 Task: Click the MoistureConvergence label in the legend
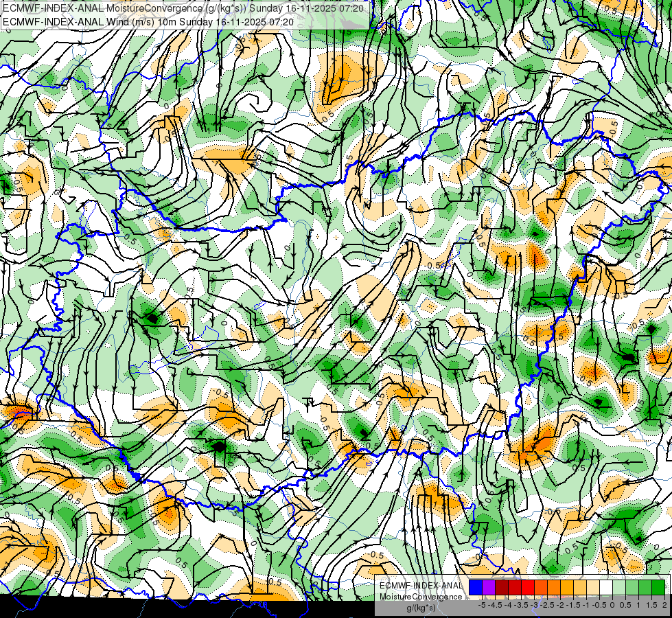(421, 597)
